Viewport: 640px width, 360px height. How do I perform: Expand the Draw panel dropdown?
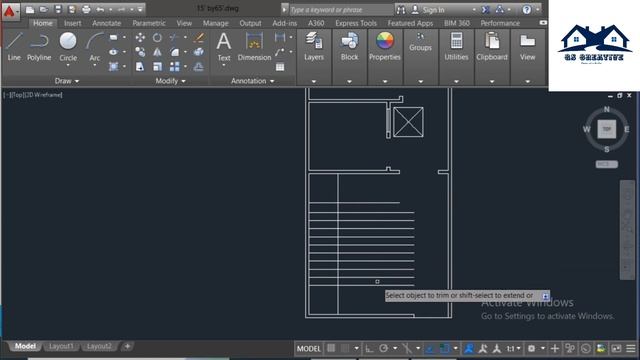click(67, 81)
